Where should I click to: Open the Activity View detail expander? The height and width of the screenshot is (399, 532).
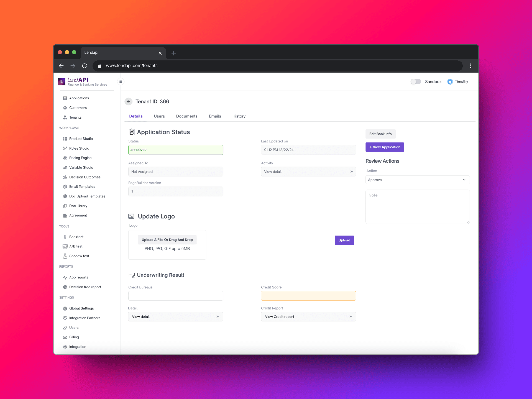351,172
